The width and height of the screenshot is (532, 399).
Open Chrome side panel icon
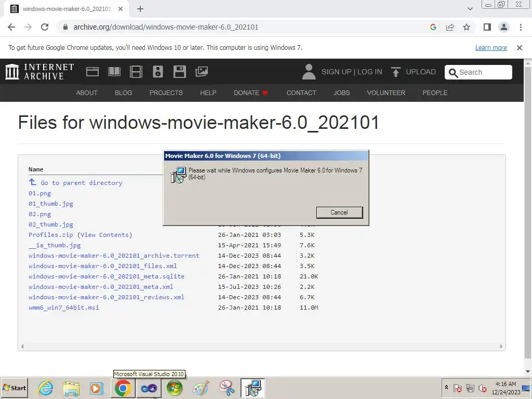point(487,27)
